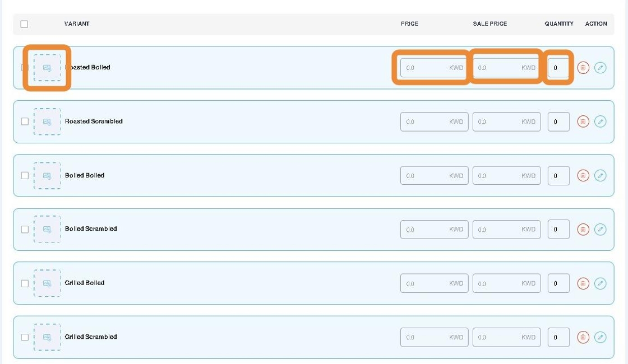This screenshot has height=364, width=628.
Task: Focus the Roasted Scrambled sale price field
Action: [507, 122]
